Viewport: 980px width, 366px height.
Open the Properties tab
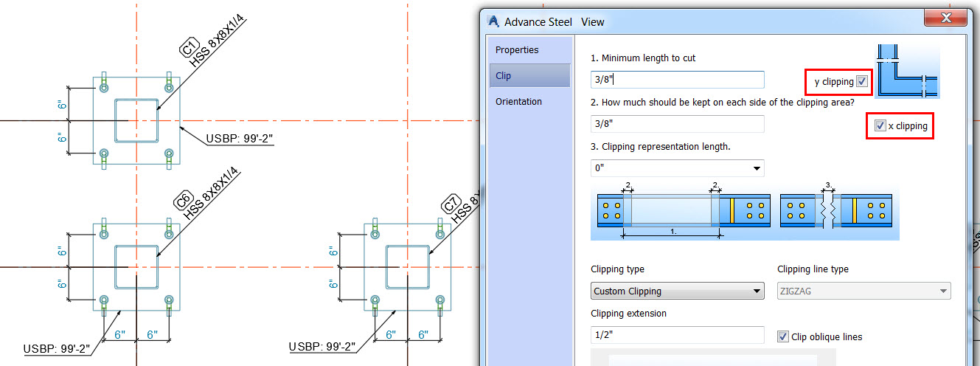pyautogui.click(x=517, y=50)
